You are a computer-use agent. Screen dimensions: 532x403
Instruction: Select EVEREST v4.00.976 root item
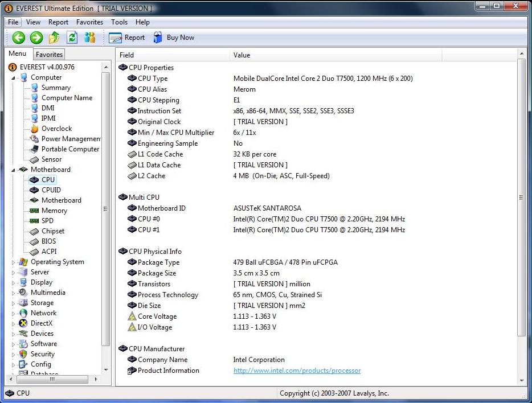click(x=47, y=67)
